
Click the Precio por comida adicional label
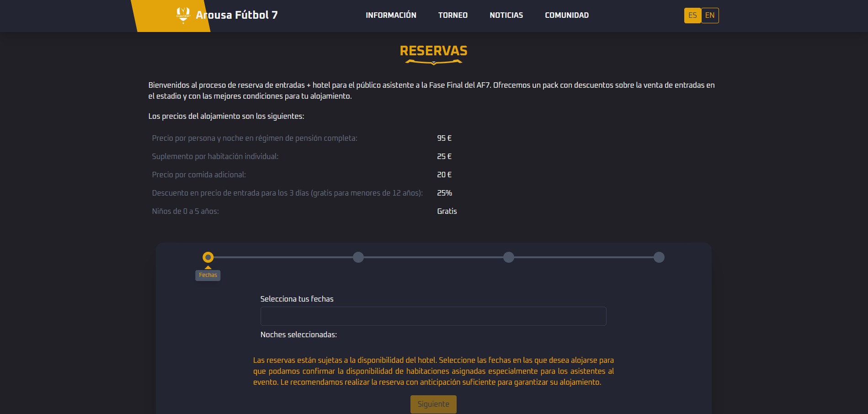click(199, 175)
